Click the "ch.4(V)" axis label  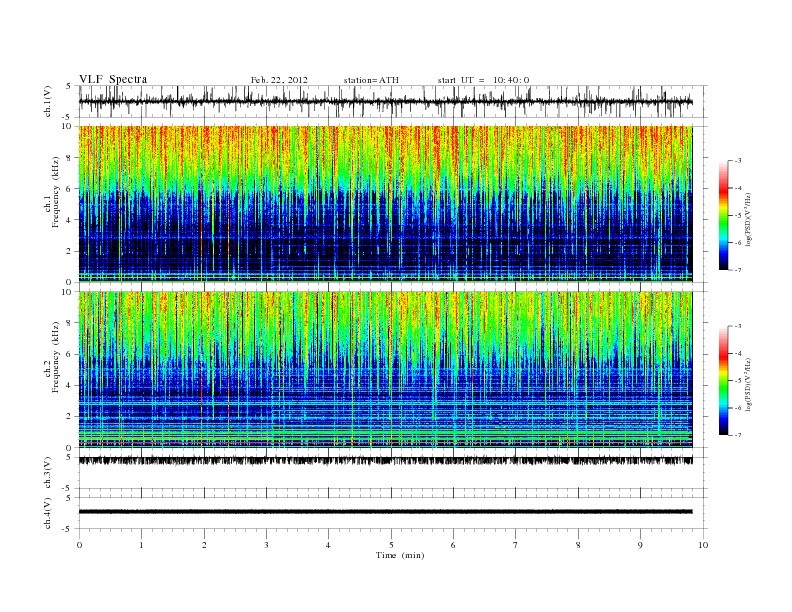pos(48,513)
